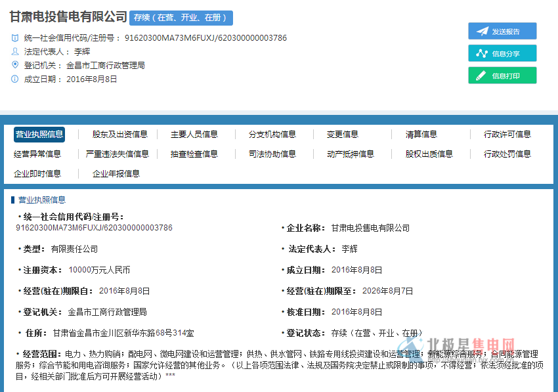Image resolution: width=558 pixels, height=392 pixels.
Task: Click the location pin icon beside 登记机关
Action: tap(15, 65)
